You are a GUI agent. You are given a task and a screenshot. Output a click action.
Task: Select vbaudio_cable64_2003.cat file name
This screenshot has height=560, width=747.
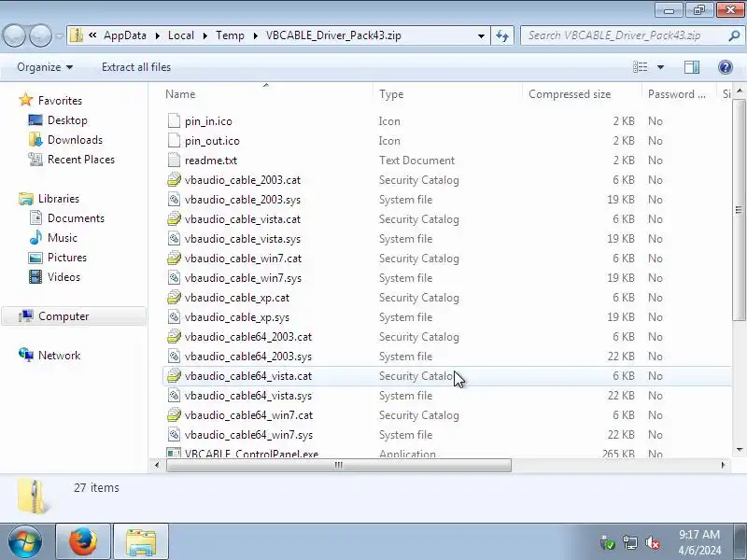[x=248, y=337]
